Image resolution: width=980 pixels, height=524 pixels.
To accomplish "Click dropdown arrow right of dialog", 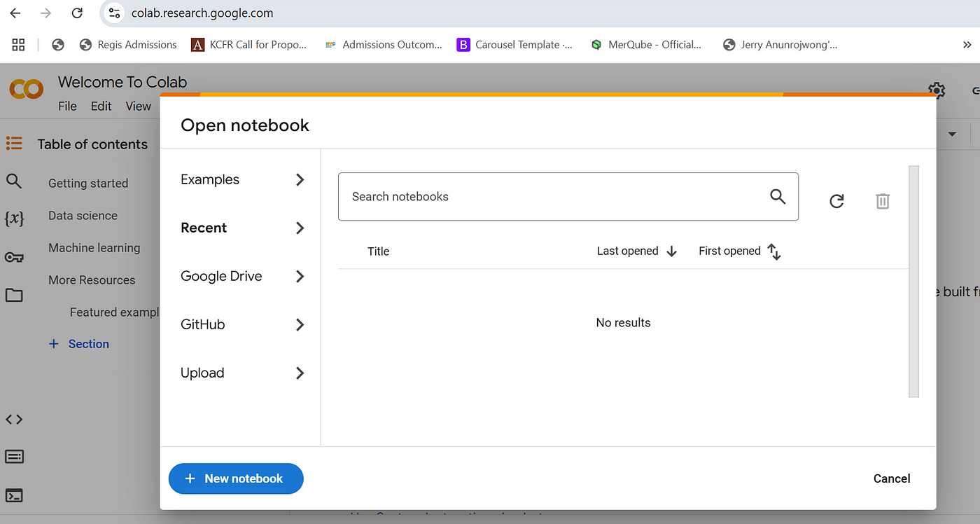I will click(952, 134).
